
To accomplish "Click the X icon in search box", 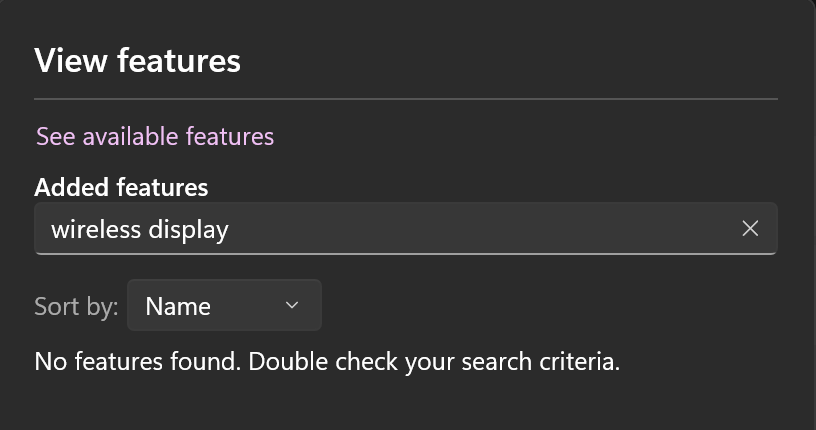I will (750, 229).
